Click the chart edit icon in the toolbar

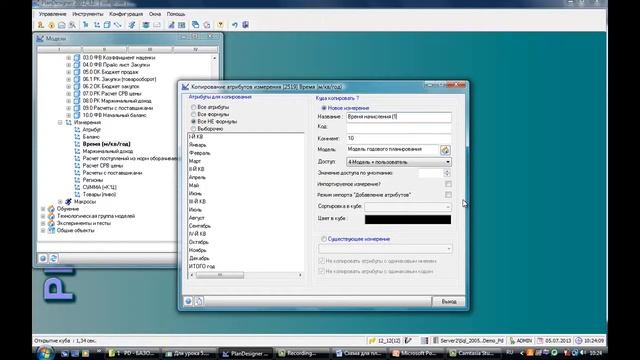click(171, 25)
